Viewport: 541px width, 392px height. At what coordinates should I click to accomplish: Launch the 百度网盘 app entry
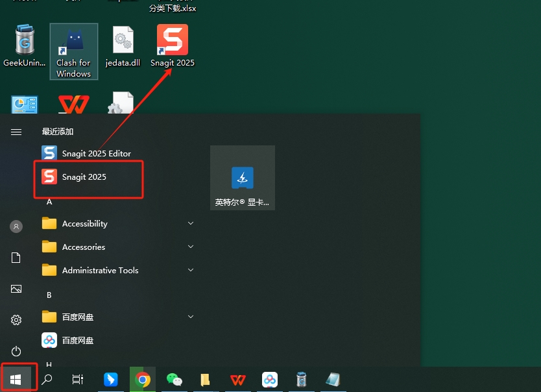coord(117,340)
